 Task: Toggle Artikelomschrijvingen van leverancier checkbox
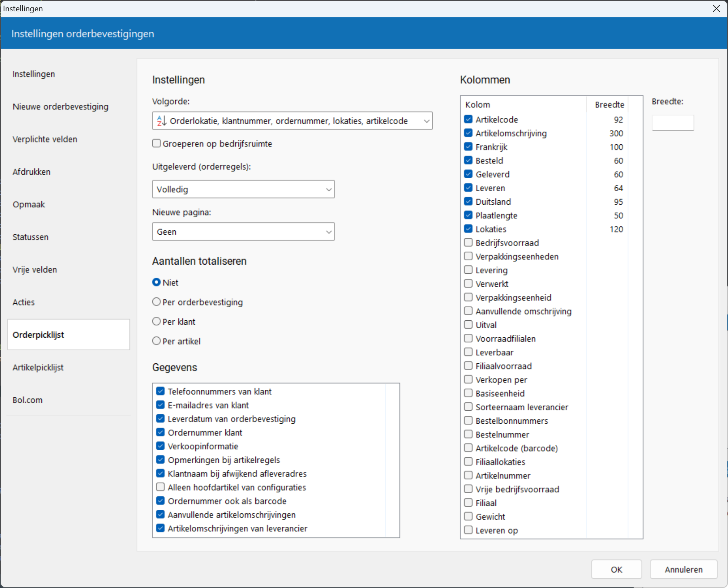160,528
